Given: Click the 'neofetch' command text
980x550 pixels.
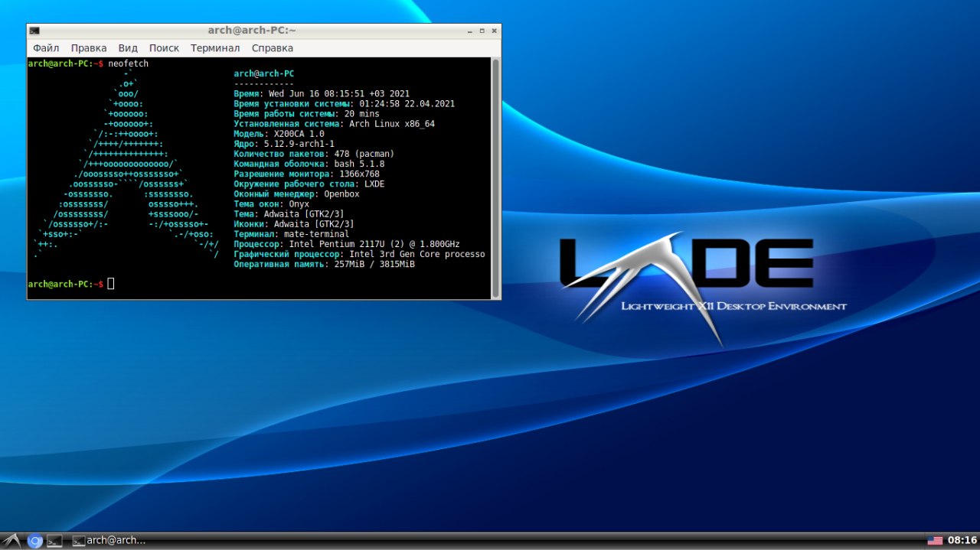Looking at the screenshot, I should [129, 64].
